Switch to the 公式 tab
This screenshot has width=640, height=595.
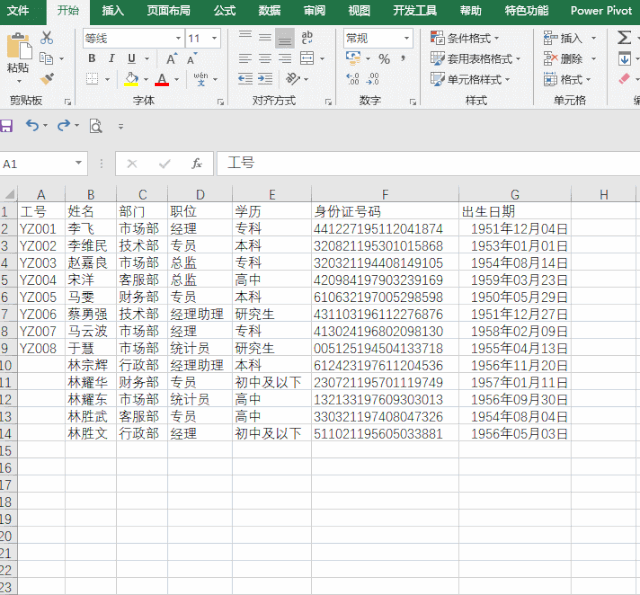point(225,11)
